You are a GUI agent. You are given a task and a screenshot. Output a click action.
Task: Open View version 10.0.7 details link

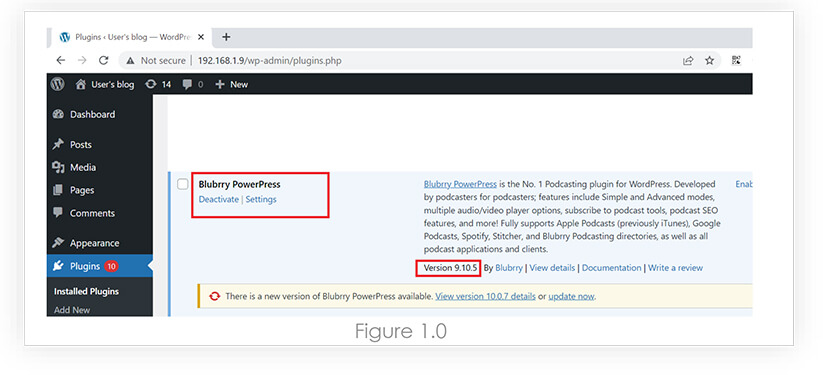(x=486, y=296)
